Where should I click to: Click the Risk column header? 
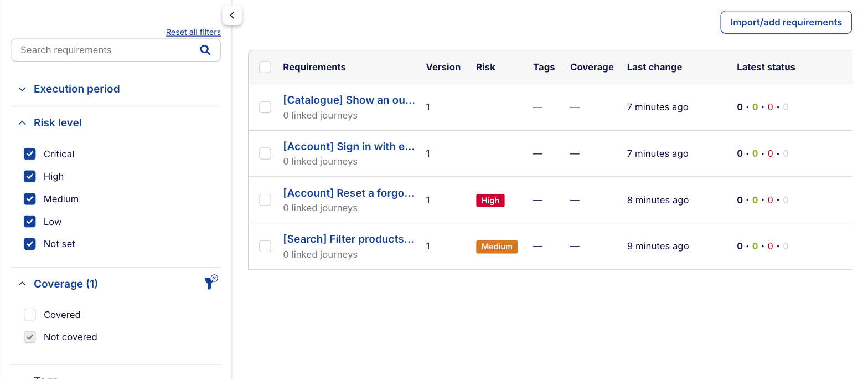click(x=485, y=67)
